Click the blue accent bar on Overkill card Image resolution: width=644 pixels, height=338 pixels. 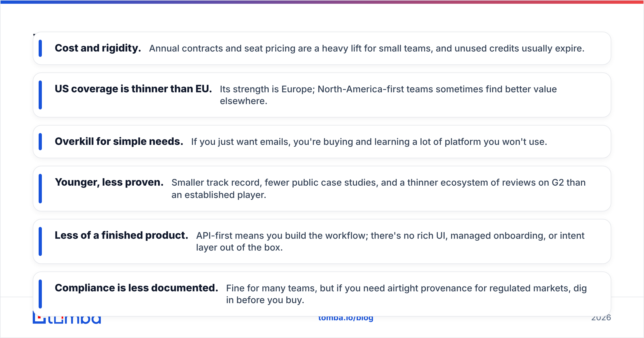pos(40,142)
